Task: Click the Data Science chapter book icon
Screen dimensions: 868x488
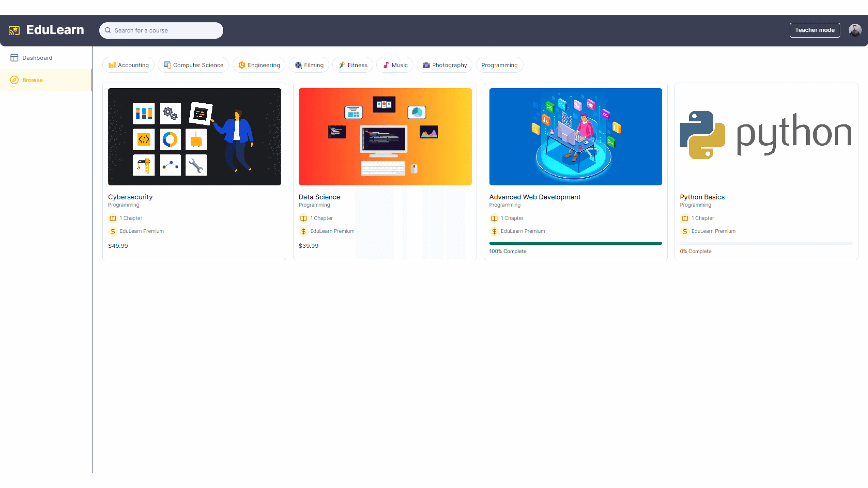Action: 303,218
